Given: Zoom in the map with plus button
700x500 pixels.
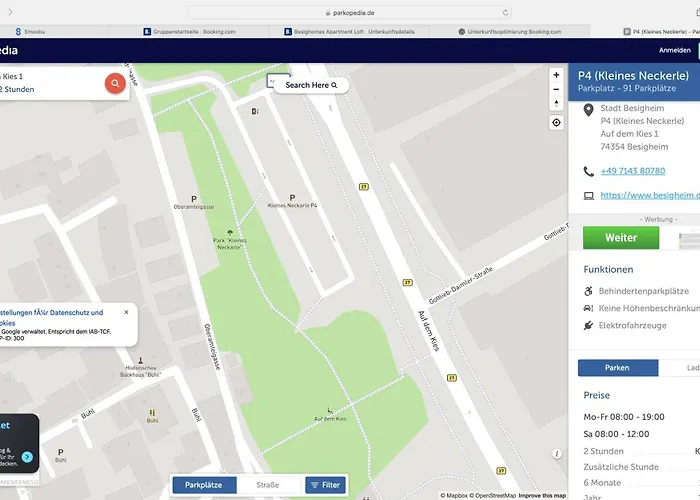Looking at the screenshot, I should (x=556, y=75).
